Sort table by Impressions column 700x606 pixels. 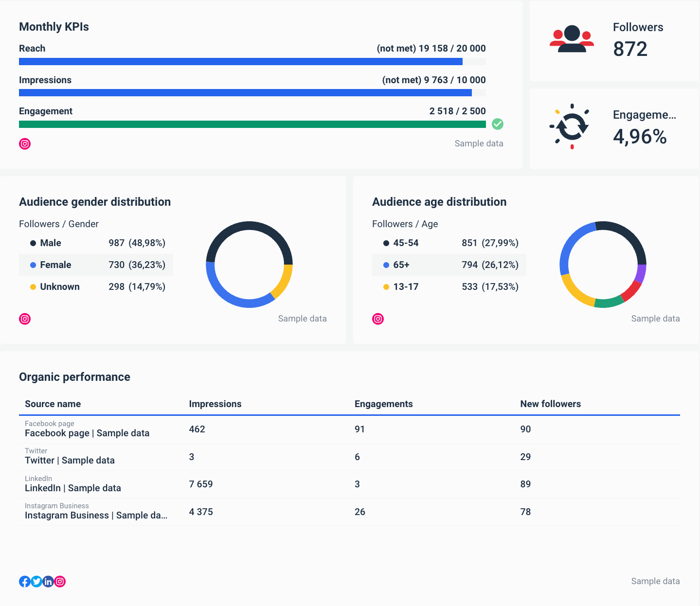pos(215,404)
